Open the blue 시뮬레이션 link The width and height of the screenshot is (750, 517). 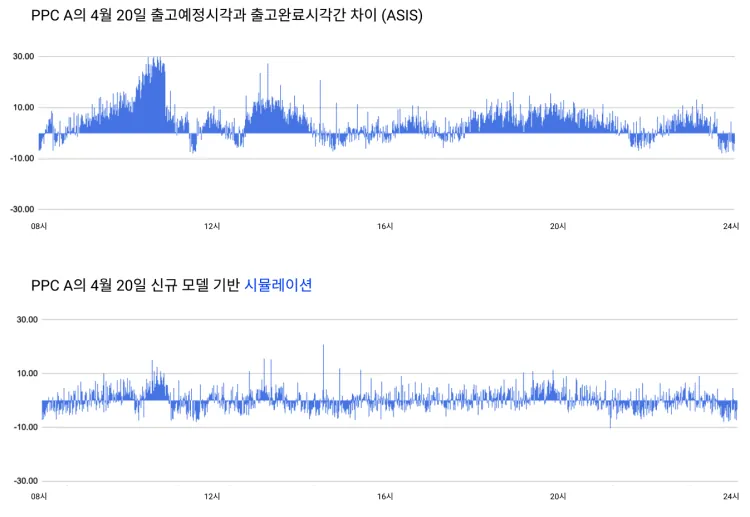tap(278, 285)
